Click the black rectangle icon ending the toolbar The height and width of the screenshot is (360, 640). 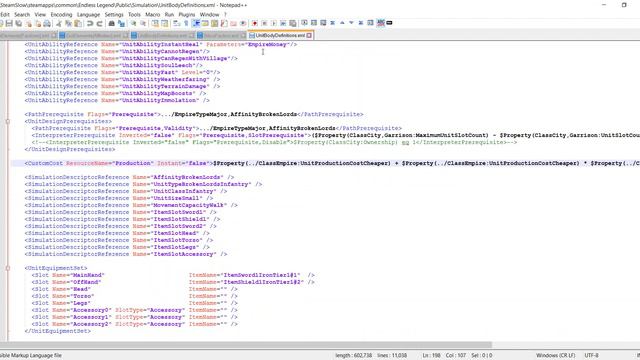point(389,23)
